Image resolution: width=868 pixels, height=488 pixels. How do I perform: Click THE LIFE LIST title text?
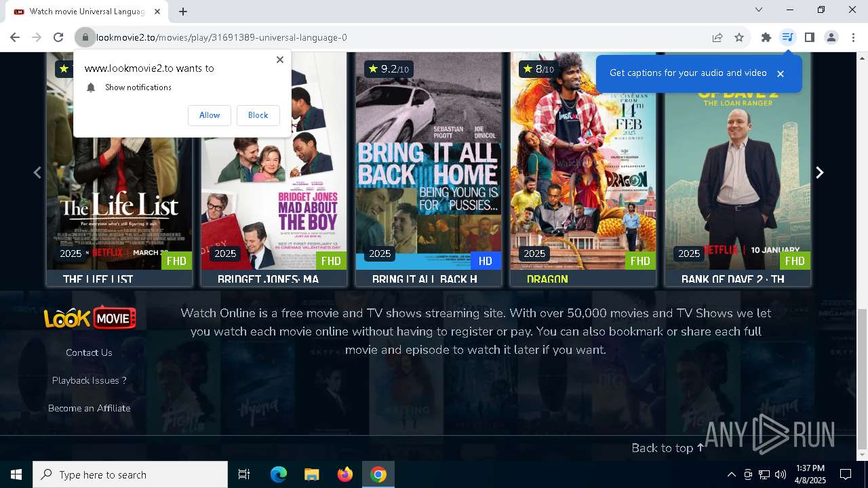(98, 279)
